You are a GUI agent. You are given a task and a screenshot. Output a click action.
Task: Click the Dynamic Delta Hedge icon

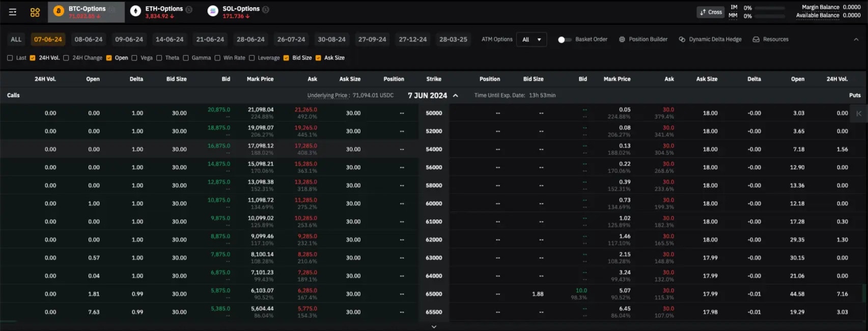(x=682, y=39)
